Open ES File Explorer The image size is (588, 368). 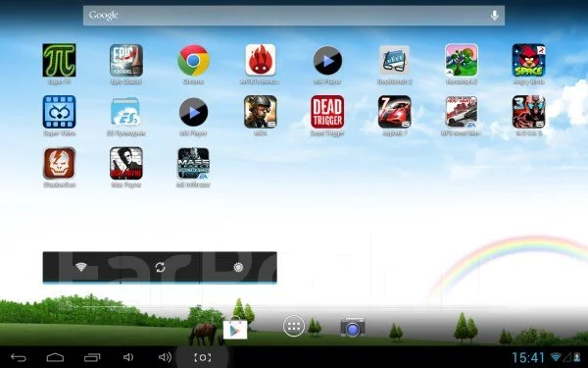[x=126, y=112]
